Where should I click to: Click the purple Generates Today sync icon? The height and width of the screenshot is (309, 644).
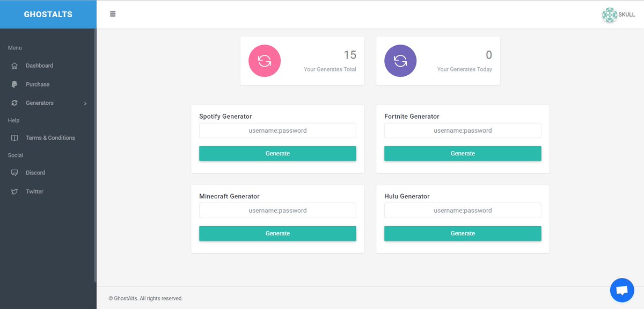click(x=400, y=61)
